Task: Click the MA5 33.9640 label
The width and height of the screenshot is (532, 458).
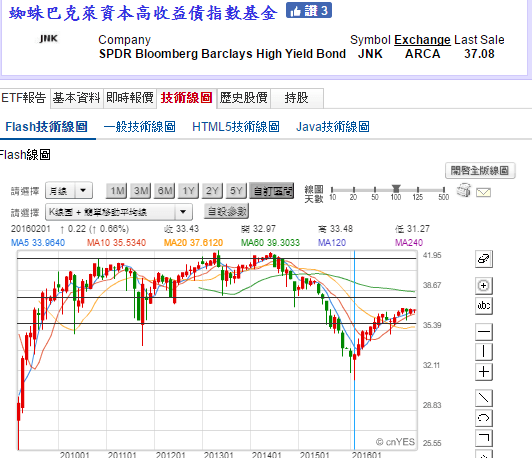Action: (x=38, y=243)
